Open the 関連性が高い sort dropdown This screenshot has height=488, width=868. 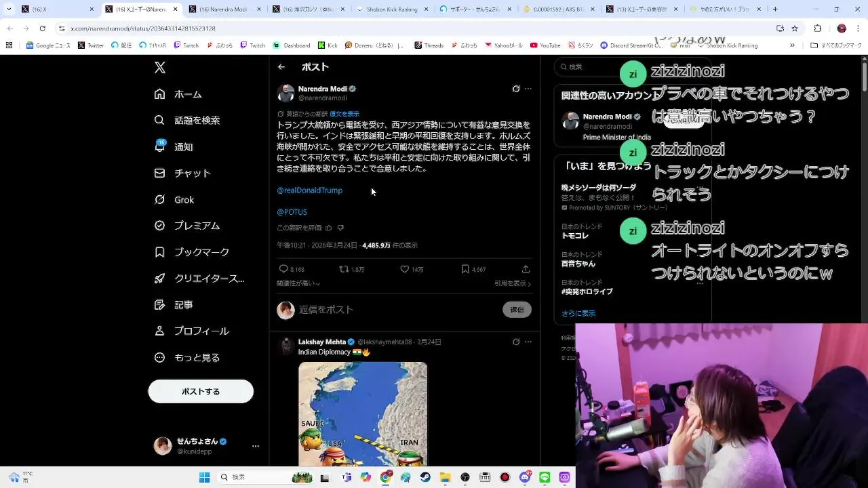[298, 283]
